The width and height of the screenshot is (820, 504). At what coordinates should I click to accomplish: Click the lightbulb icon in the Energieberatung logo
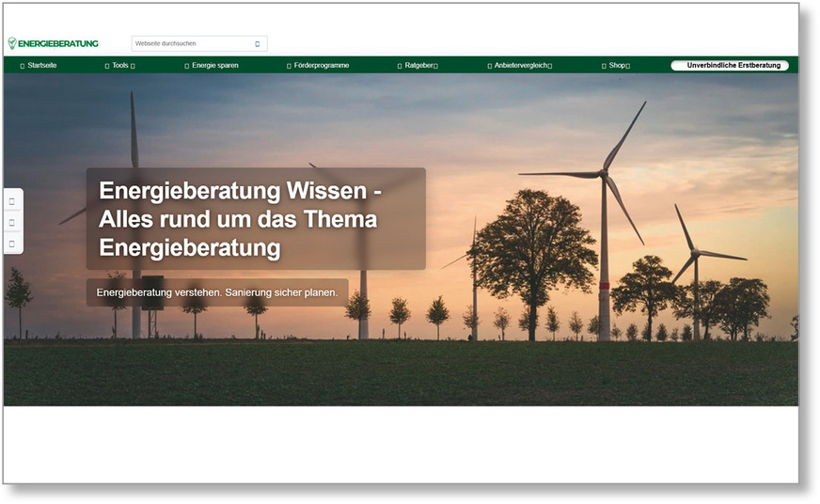12,43
